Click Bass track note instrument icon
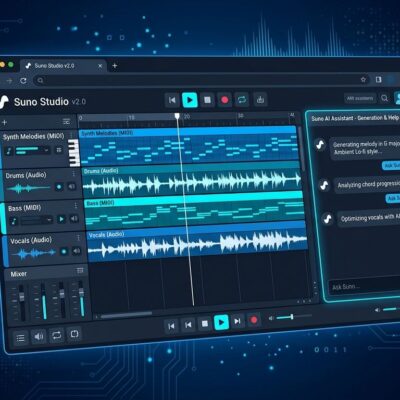This screenshot has height=400, width=400. pyautogui.click(x=14, y=221)
